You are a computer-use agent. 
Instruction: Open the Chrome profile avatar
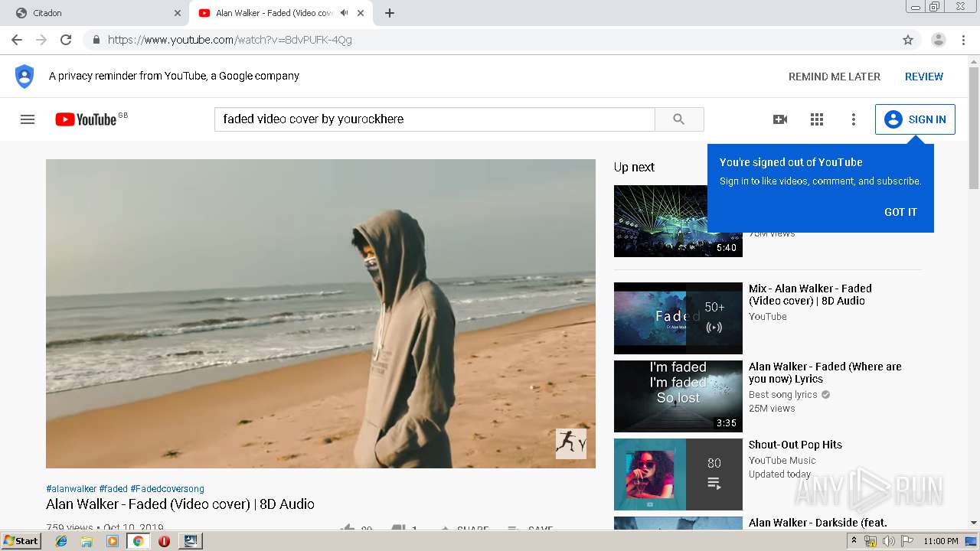coord(938,40)
